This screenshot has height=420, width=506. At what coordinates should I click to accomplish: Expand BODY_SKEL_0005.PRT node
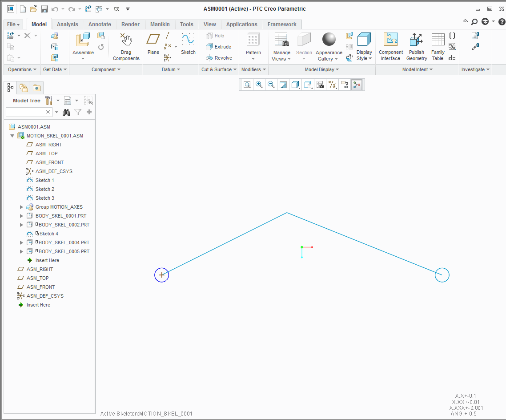click(21, 251)
